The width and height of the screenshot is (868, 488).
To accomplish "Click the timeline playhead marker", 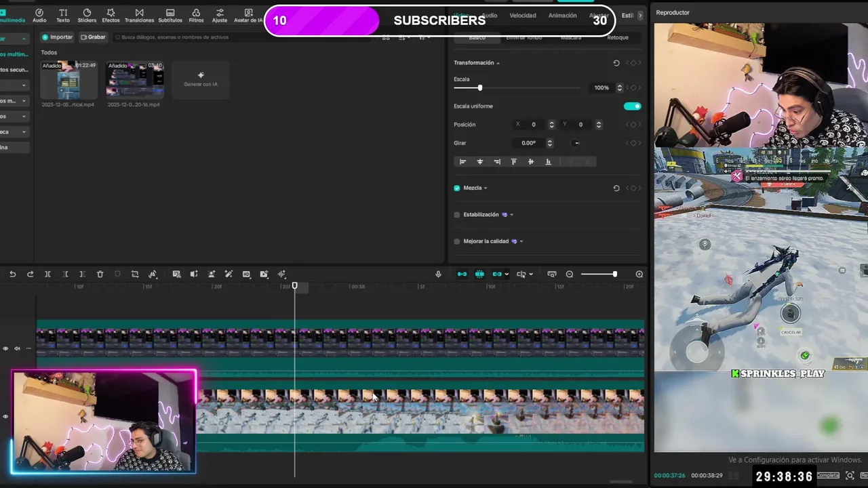I will pyautogui.click(x=295, y=287).
